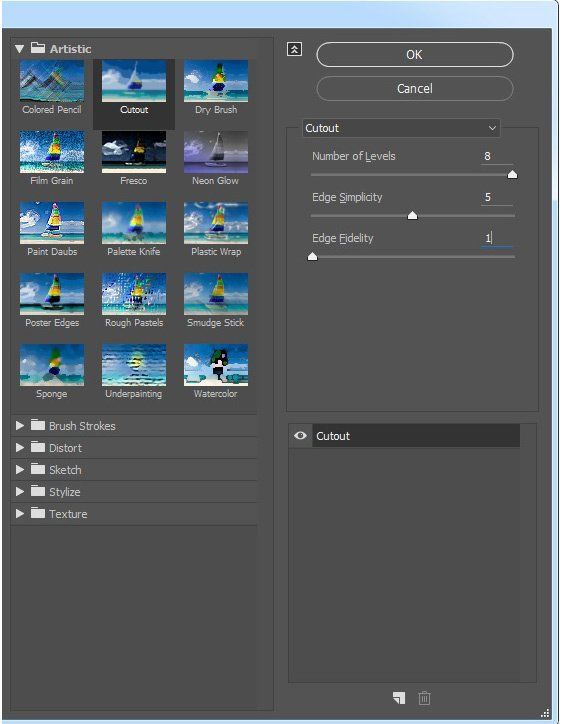Click the Brush Strokes folder icon

tap(38, 425)
